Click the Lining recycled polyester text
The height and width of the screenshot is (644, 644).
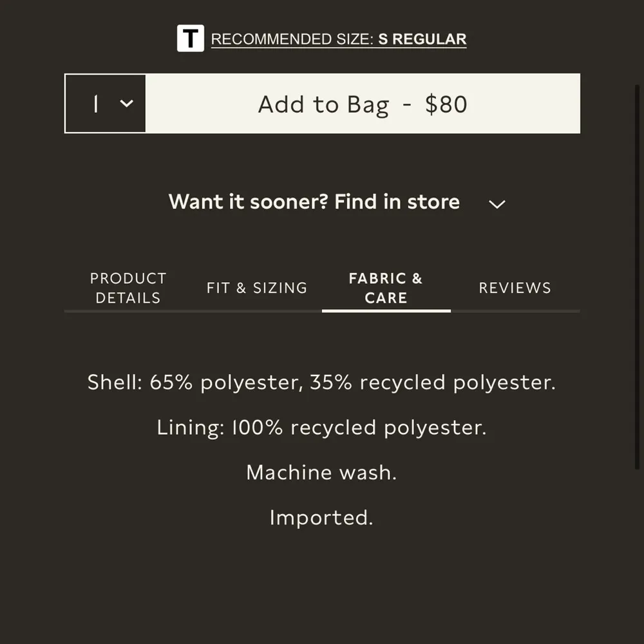321,428
